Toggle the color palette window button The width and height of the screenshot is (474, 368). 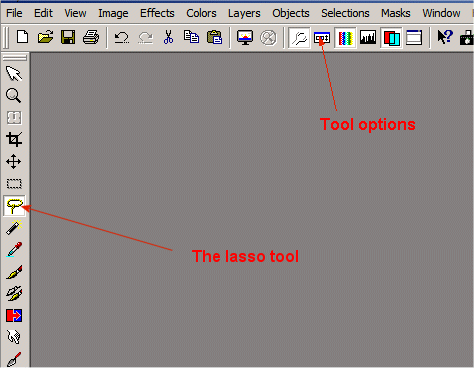[345, 38]
